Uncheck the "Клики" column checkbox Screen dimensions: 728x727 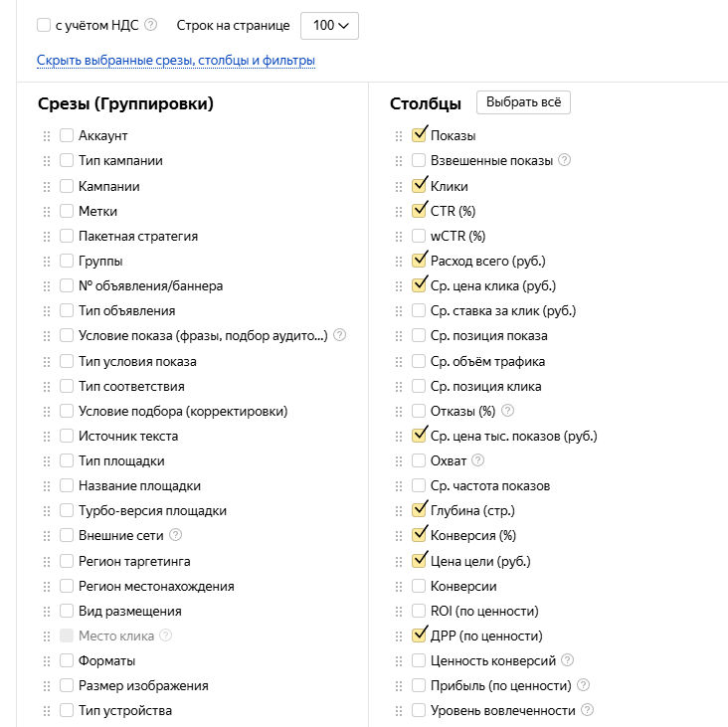(x=419, y=186)
